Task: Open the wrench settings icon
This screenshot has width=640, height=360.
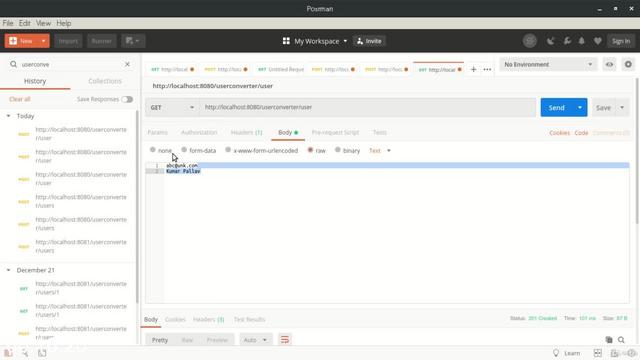Action: [567, 41]
